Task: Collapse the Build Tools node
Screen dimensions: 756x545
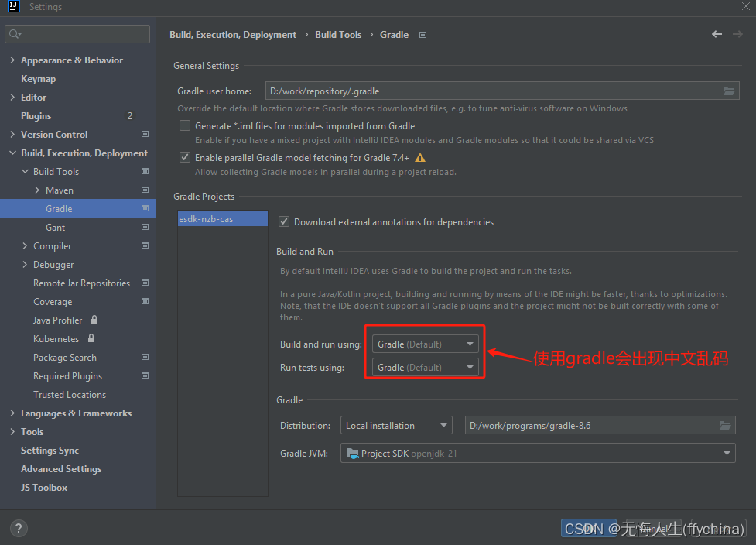Action: click(x=25, y=171)
